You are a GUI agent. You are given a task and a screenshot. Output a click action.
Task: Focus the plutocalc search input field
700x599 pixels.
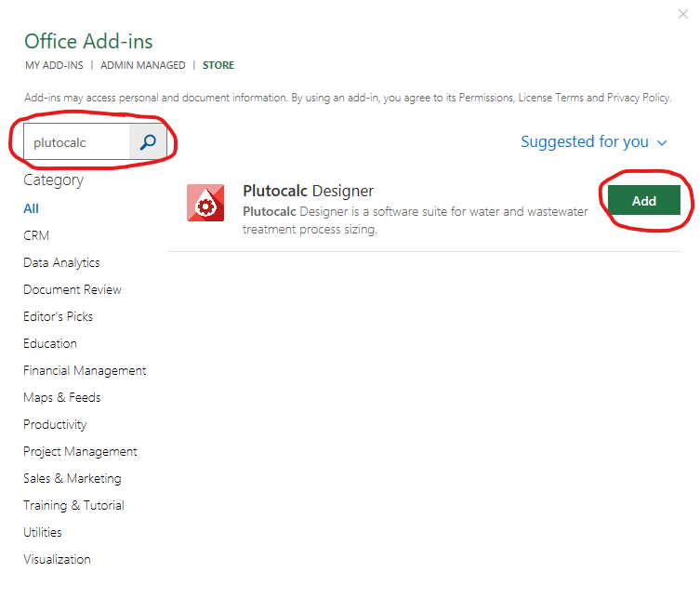tap(77, 142)
